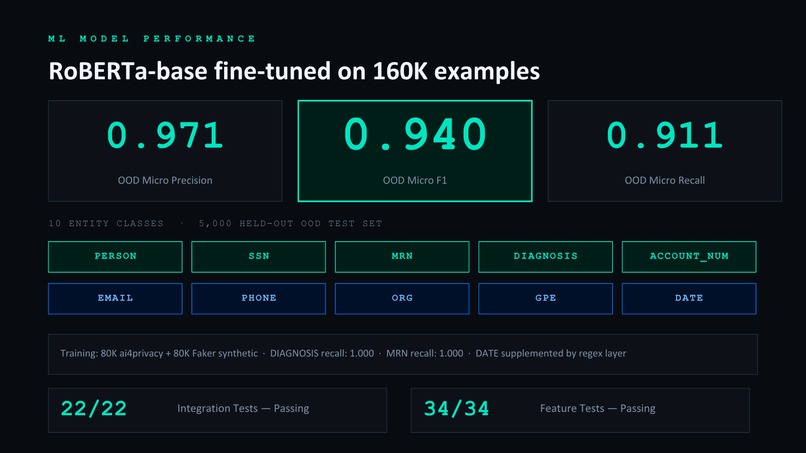Click the 0.911 recall value

(665, 135)
